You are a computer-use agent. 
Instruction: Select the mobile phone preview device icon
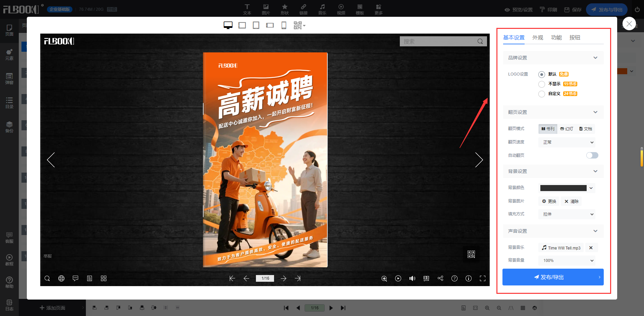284,26
